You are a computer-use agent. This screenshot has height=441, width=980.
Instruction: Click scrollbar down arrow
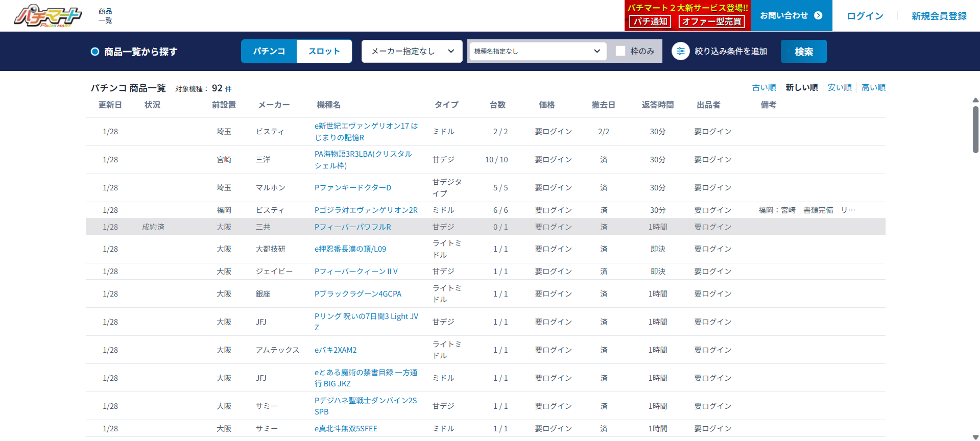point(975,437)
